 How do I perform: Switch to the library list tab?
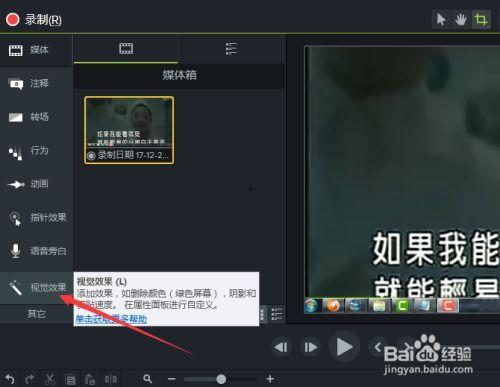[x=231, y=49]
